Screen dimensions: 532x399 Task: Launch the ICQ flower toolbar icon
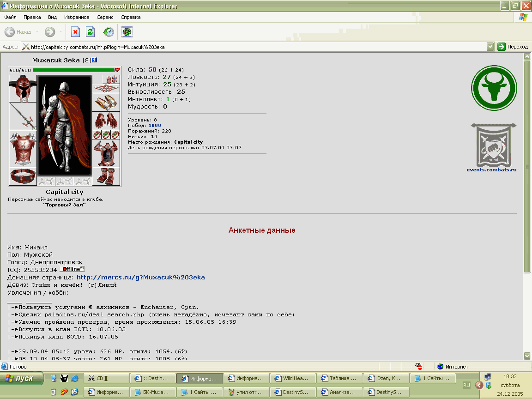click(x=127, y=32)
